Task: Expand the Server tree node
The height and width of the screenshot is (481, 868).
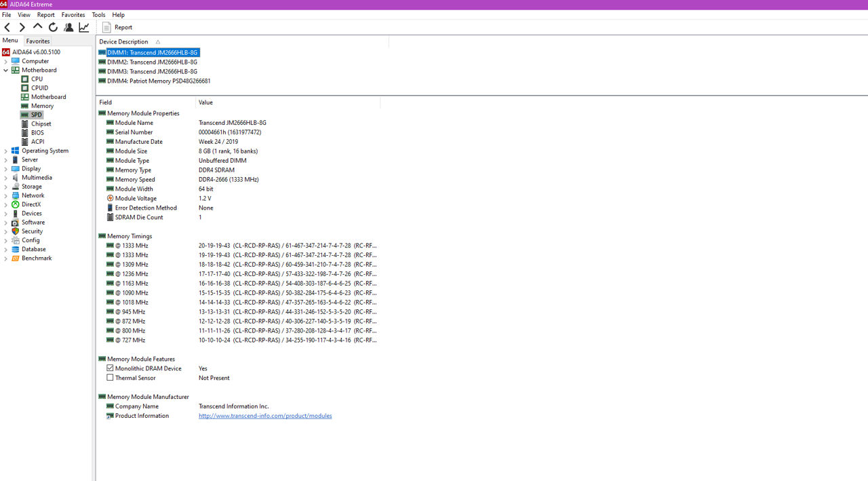Action: coord(5,159)
